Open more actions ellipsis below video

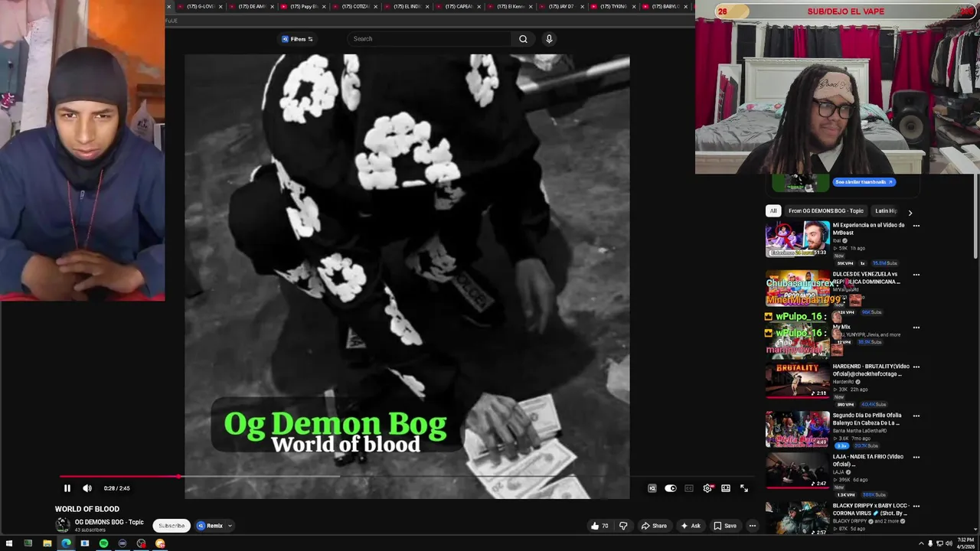753,526
